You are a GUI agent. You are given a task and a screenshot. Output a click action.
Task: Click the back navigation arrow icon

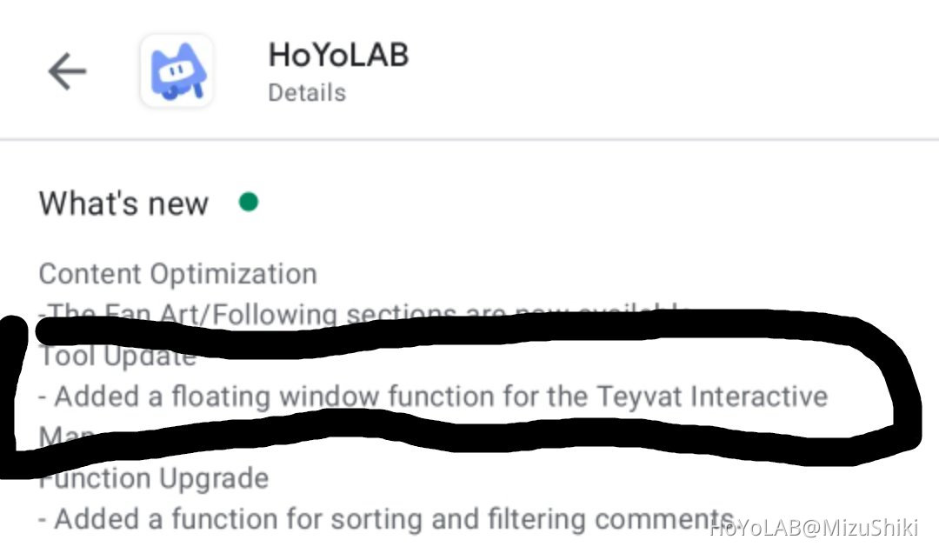point(68,71)
